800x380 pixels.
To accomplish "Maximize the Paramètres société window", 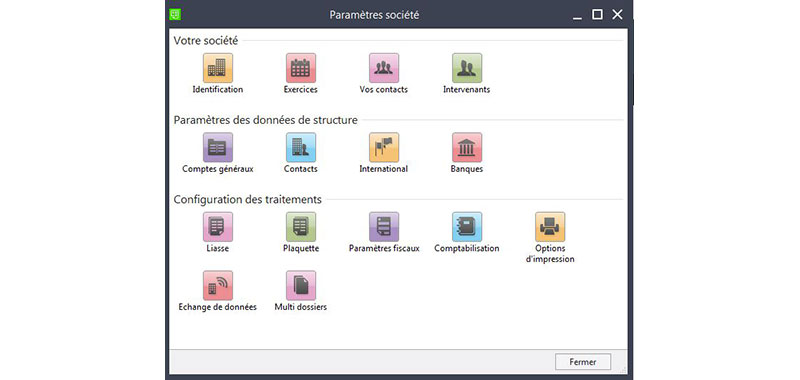I will tap(597, 14).
